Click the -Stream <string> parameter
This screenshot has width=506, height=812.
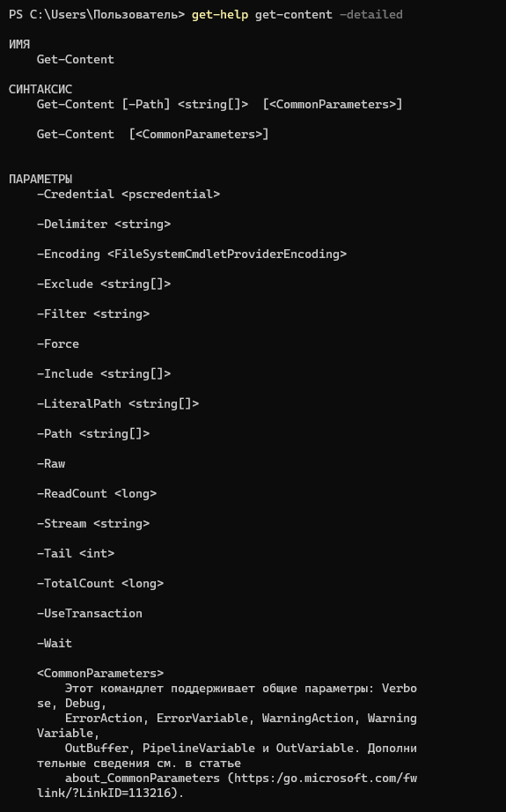point(93,524)
